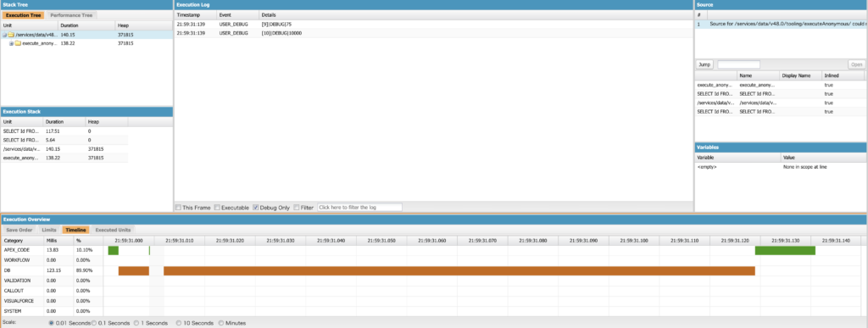Click the /services/data folder icon

click(10, 34)
